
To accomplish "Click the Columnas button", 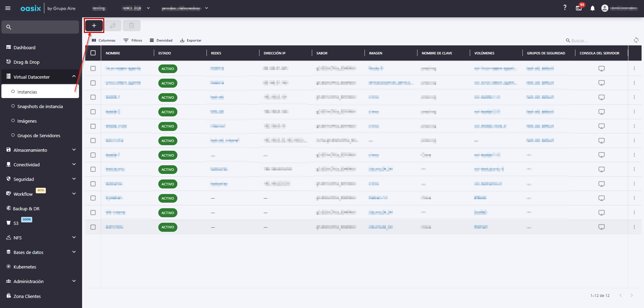I will 104,41.
